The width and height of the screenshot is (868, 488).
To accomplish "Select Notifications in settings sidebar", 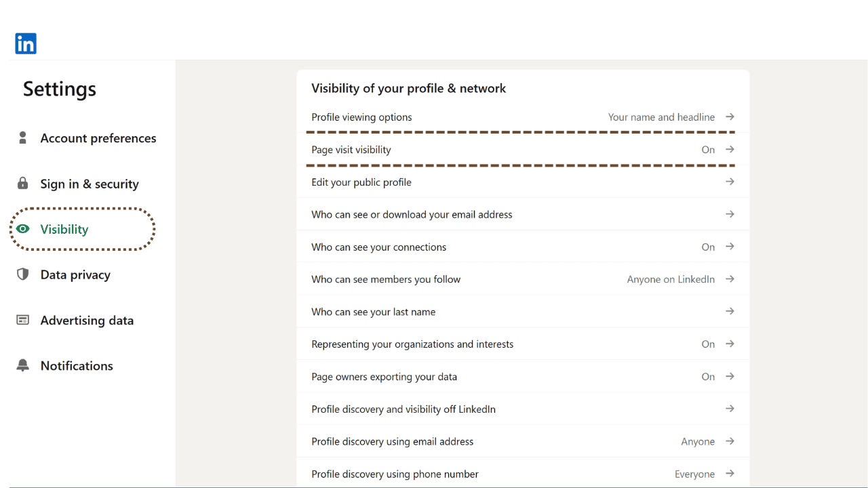I will tap(77, 365).
